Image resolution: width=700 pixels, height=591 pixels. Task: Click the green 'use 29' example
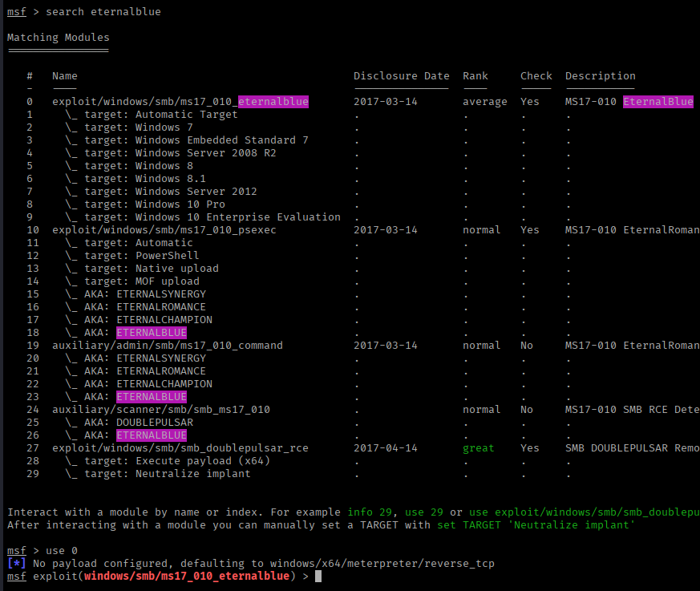(x=424, y=512)
